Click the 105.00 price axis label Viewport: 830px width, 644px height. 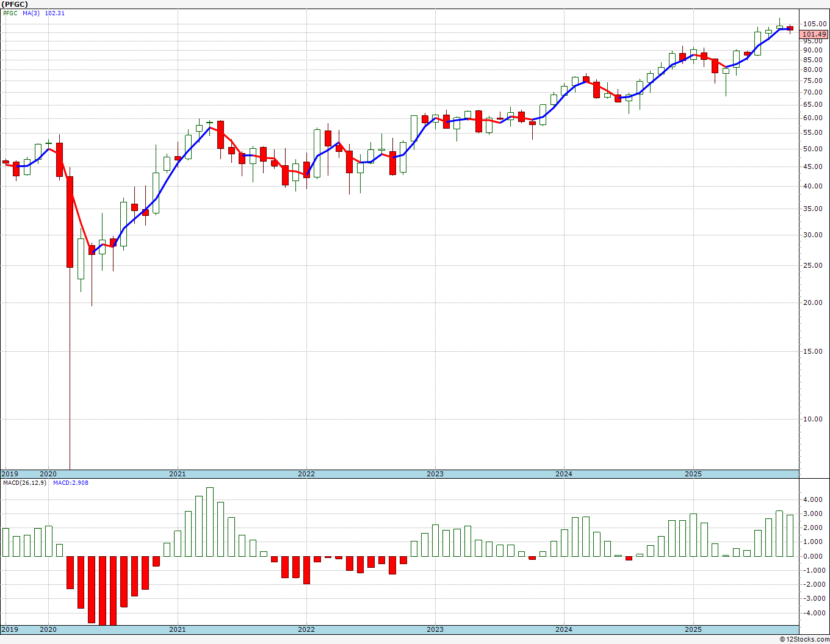tap(815, 24)
